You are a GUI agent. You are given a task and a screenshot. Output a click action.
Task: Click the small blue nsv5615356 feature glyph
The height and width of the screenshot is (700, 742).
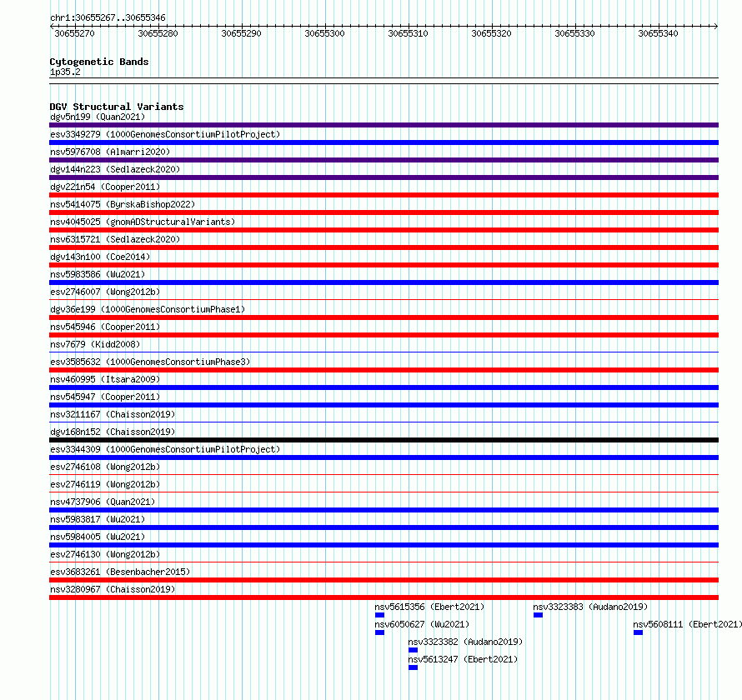[x=379, y=615]
